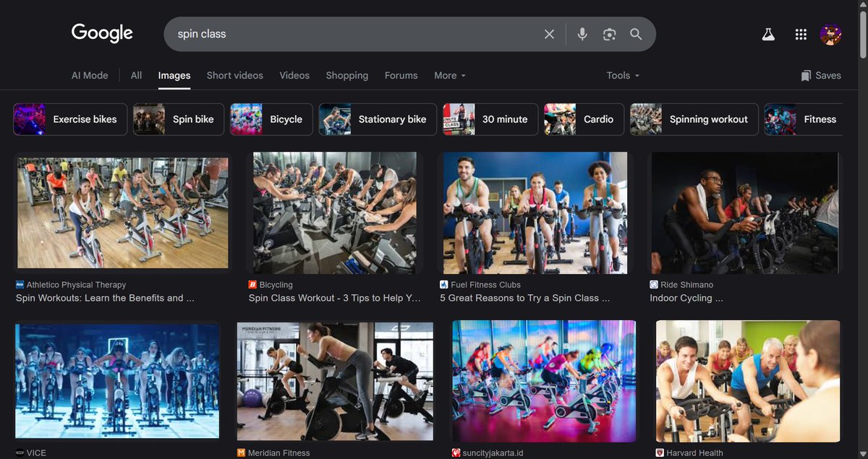Viewport: 868px width, 459px height.
Task: Select the Cardio filter chip
Action: tap(584, 119)
